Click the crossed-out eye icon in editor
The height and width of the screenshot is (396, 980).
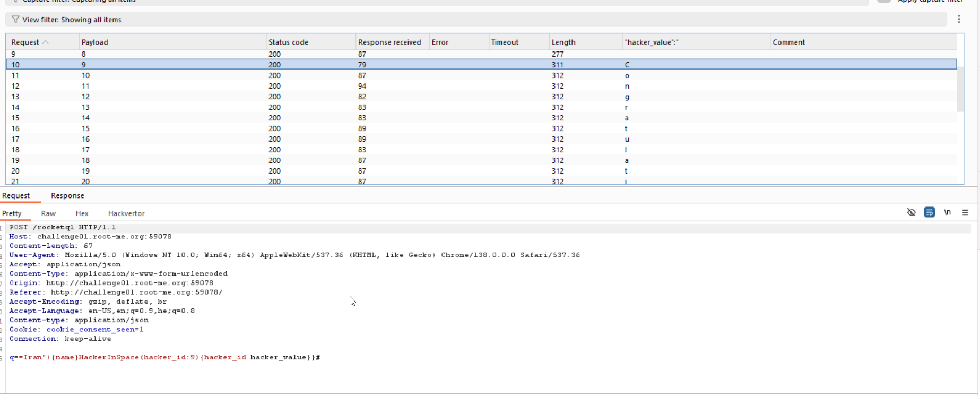pos(911,212)
